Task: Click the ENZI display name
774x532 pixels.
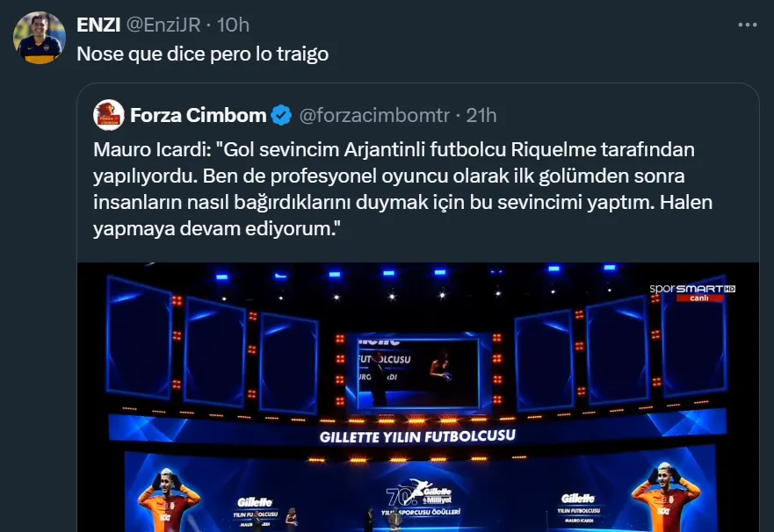Action: tap(98, 25)
